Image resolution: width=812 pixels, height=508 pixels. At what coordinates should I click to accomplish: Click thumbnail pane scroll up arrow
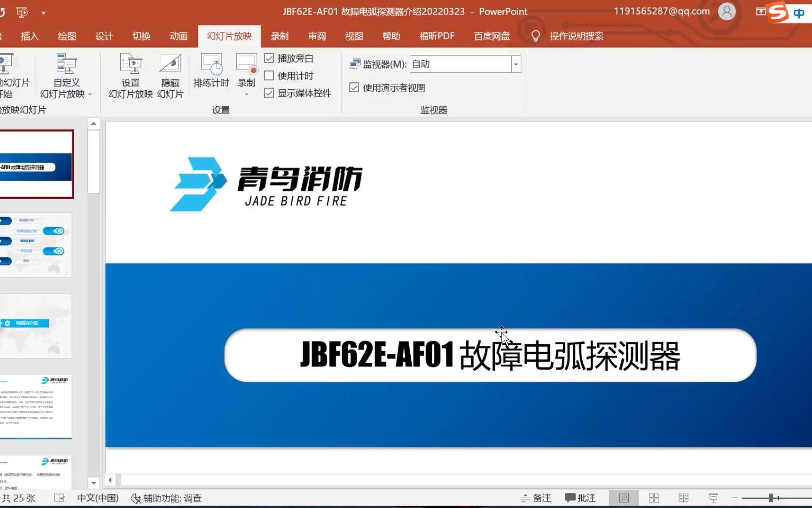(x=94, y=124)
